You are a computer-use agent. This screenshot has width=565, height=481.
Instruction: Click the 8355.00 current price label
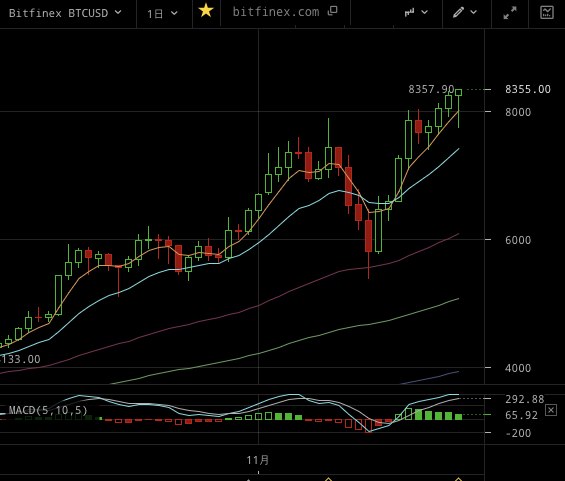pos(528,89)
